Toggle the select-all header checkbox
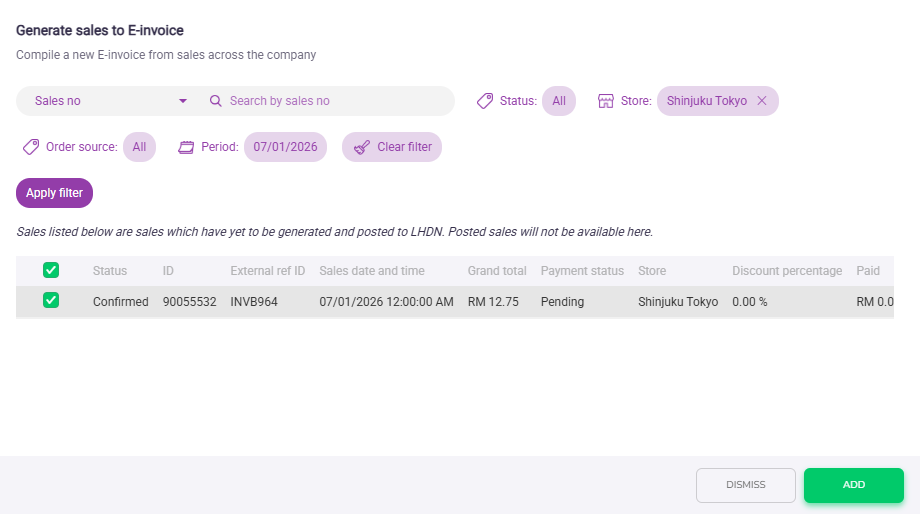Viewport: 920px width, 514px height. point(51,270)
